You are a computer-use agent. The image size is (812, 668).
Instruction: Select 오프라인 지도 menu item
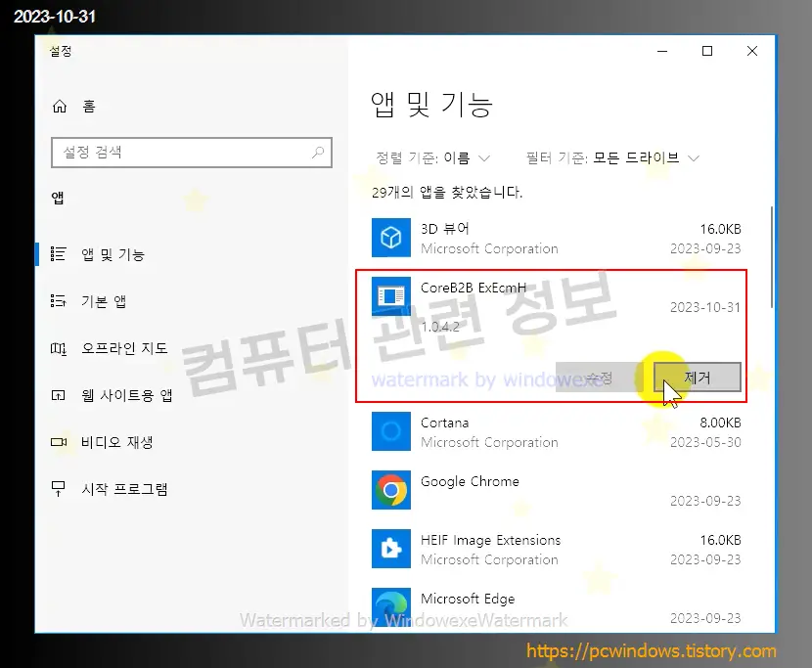point(125,348)
